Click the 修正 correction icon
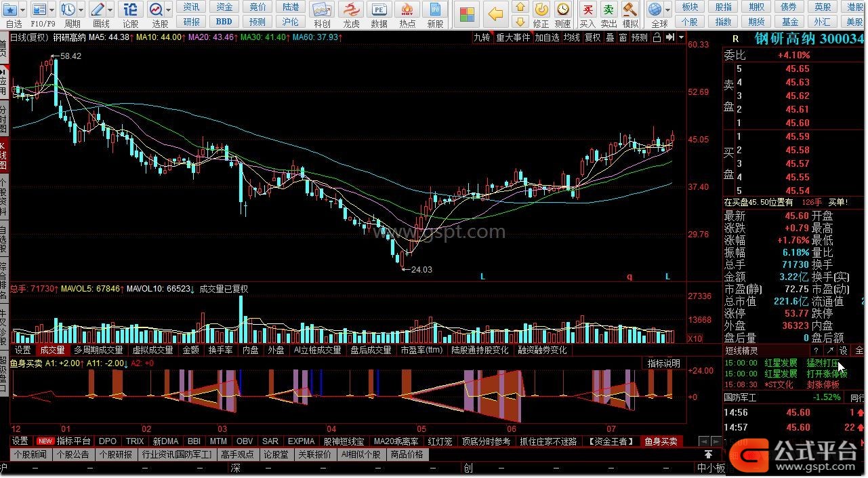The width and height of the screenshot is (868, 478). [x=541, y=9]
